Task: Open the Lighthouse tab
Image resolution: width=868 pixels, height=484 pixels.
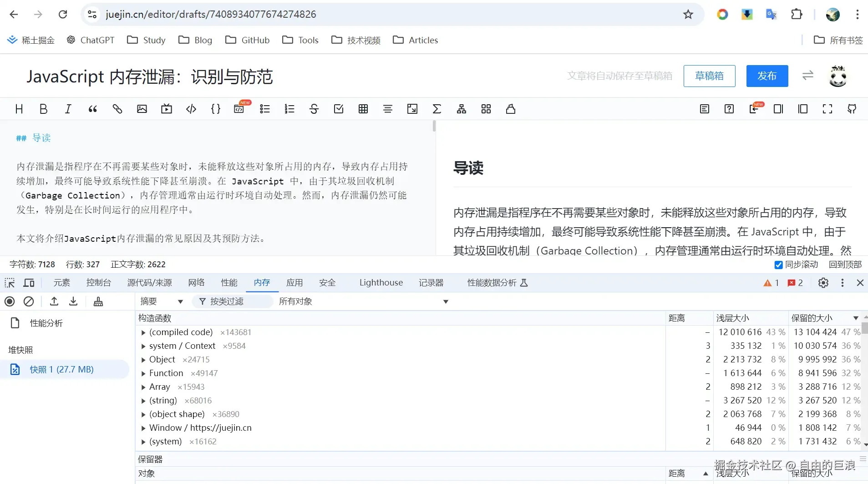Action: (x=381, y=283)
